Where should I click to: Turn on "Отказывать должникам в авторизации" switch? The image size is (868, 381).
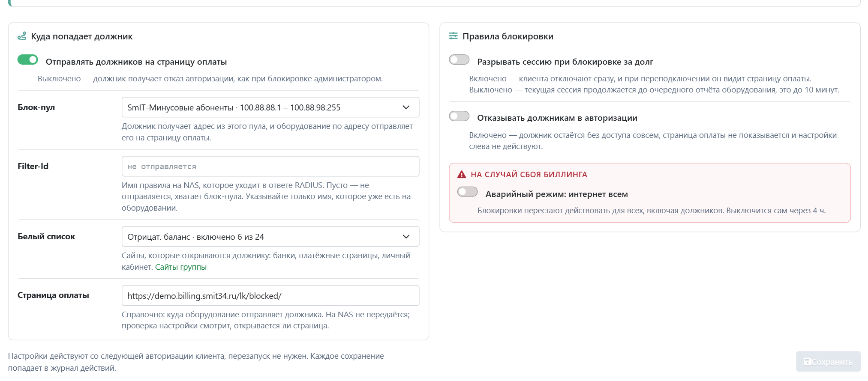[459, 116]
